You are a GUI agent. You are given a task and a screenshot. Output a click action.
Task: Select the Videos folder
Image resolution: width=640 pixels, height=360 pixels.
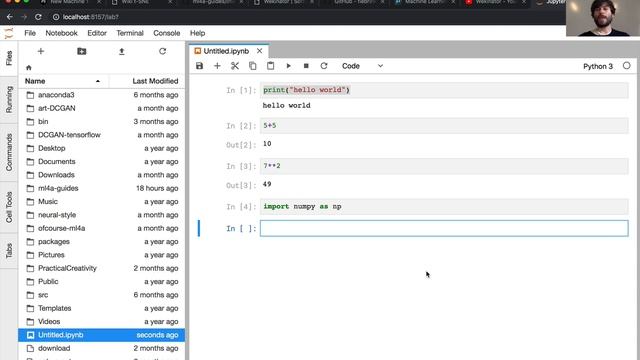[101, 322]
